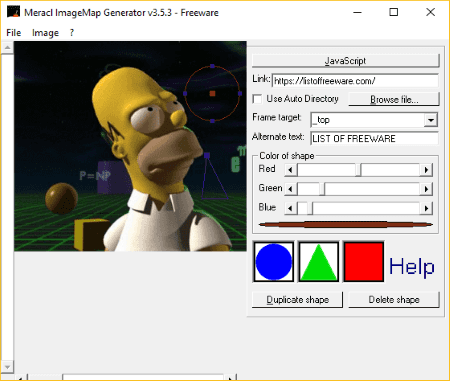Enable the Use Auto Directory checkbox
The height and width of the screenshot is (381, 450).
click(257, 99)
